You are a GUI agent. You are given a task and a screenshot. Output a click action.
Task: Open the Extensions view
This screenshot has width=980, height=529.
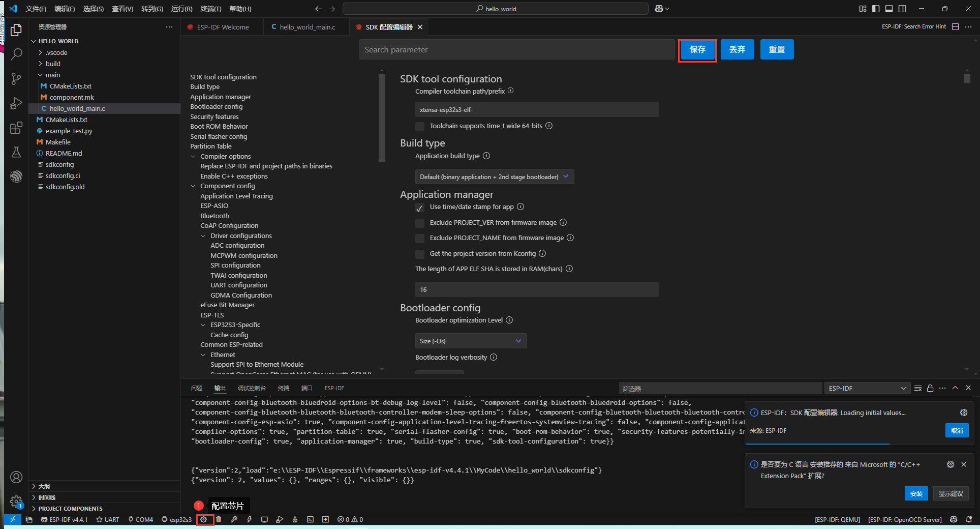coord(16,128)
